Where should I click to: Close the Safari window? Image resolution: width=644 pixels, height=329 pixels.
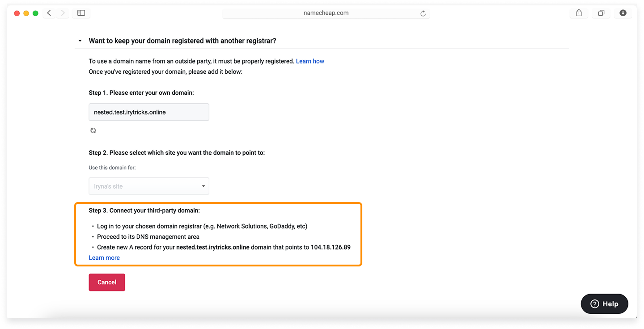(x=17, y=13)
